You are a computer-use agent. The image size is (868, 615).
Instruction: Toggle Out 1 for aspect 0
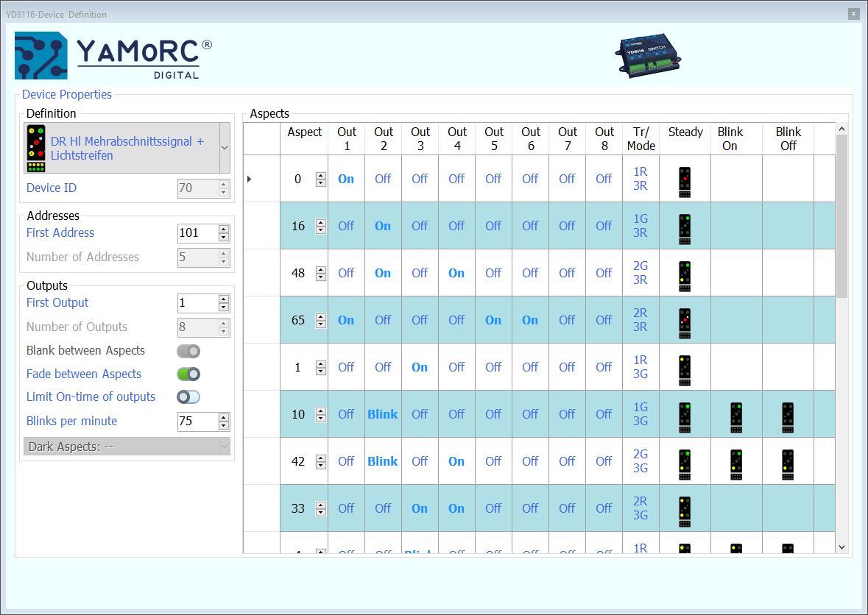[346, 179]
